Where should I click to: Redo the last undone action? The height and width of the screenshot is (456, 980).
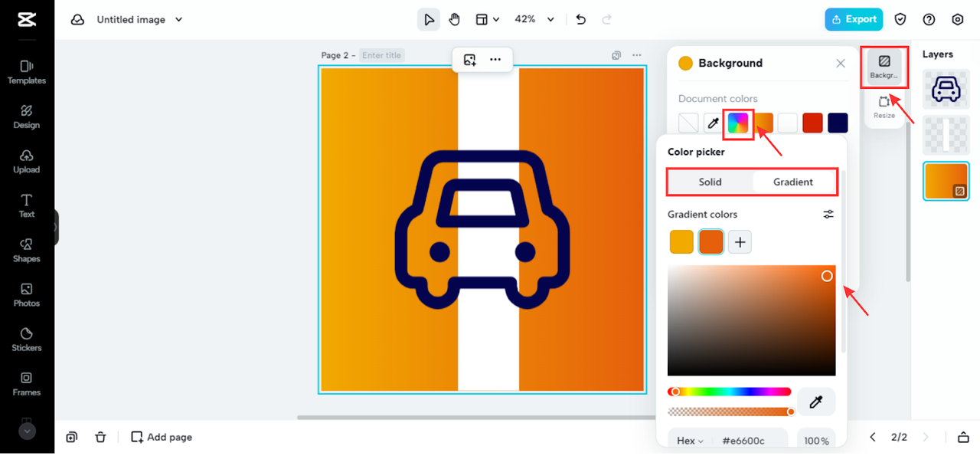pyautogui.click(x=607, y=19)
